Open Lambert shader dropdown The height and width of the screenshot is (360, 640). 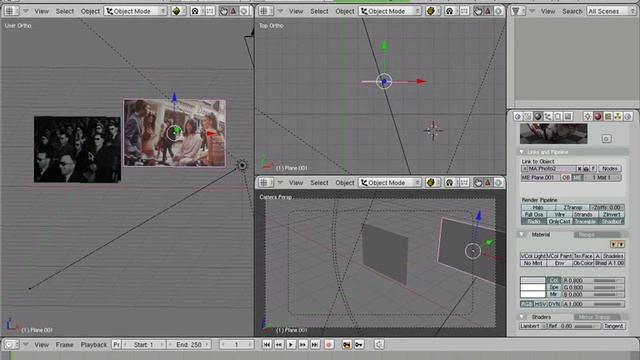(533, 326)
